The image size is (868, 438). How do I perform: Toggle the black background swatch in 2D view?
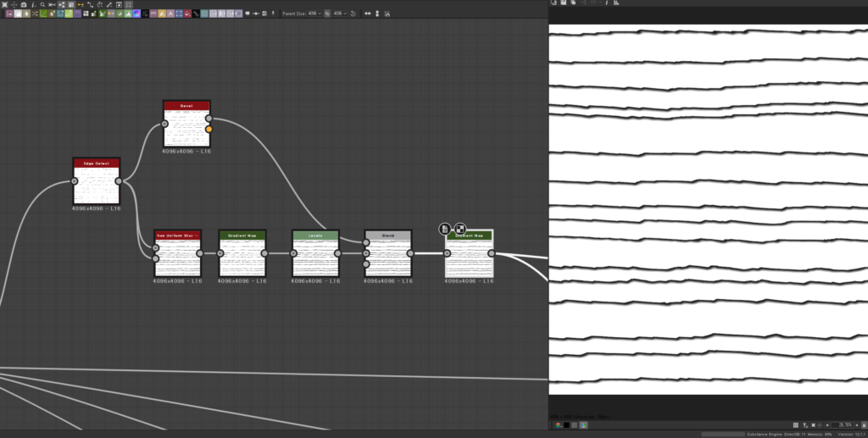coord(565,424)
